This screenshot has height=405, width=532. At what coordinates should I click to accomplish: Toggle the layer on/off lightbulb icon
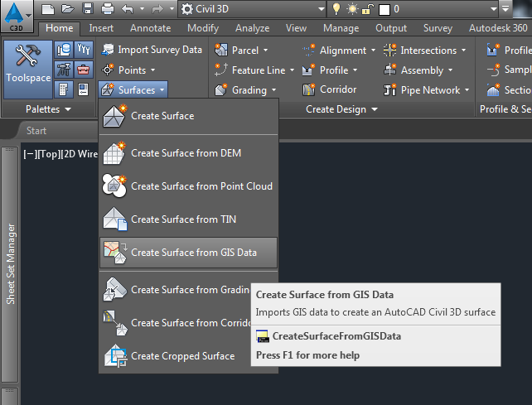click(336, 9)
